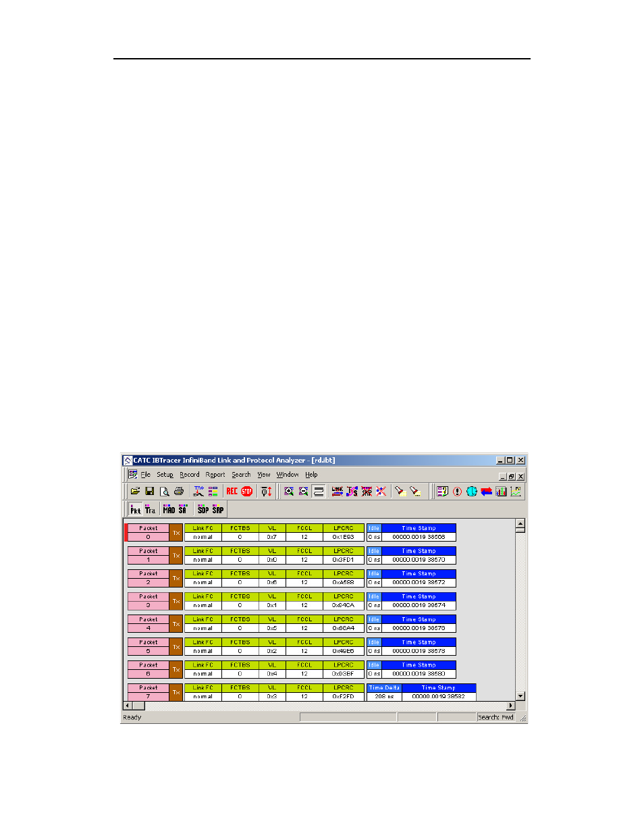
Task: Open the Window menu
Action: click(x=288, y=475)
